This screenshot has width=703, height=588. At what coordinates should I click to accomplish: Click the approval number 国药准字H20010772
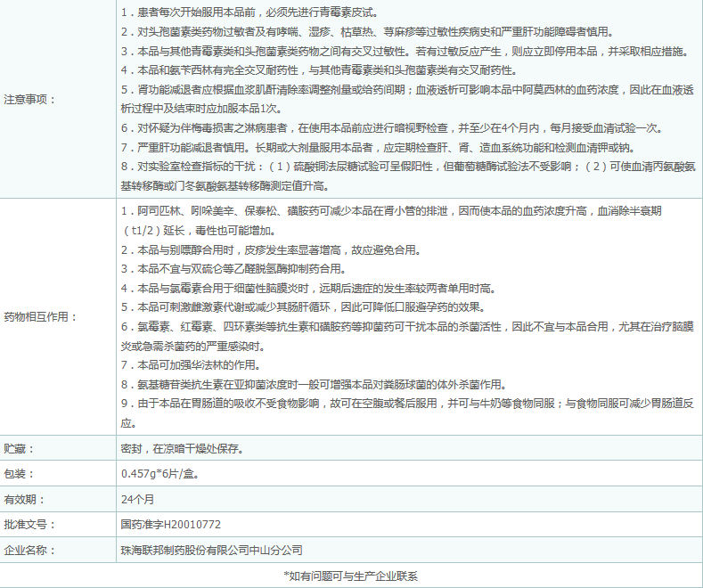(171, 525)
